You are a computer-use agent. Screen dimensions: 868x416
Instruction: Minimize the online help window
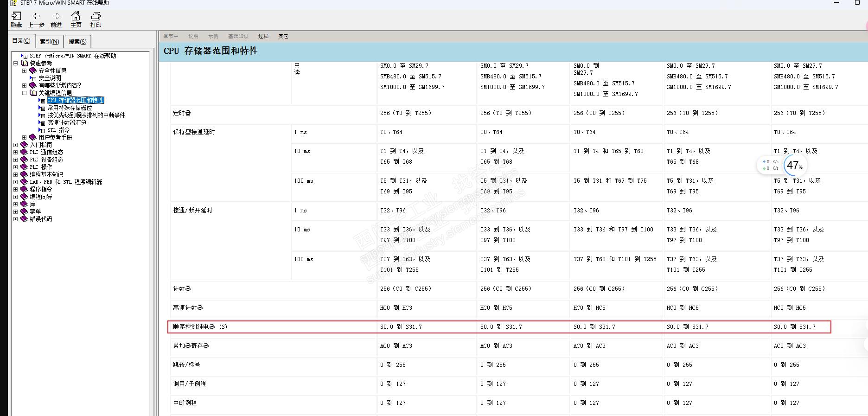click(837, 3)
